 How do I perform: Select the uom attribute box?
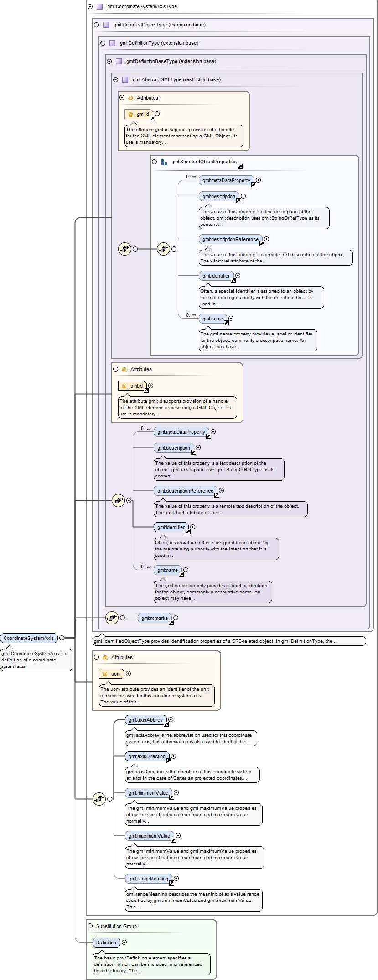point(112,674)
